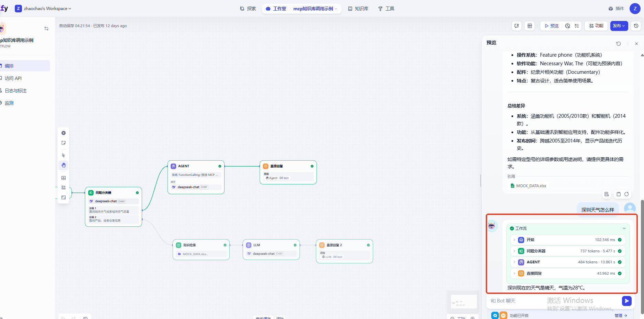Select the hand pan tool
The width and height of the screenshot is (644, 319).
point(64,165)
